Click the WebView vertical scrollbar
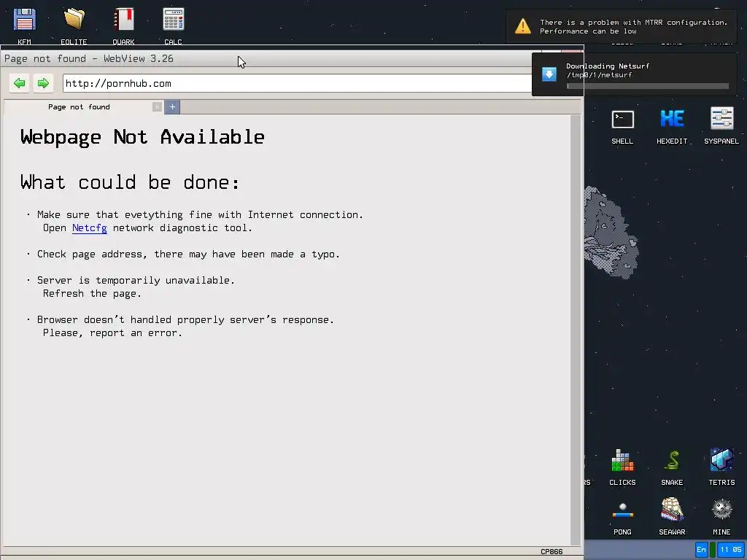Viewport: 747px width, 560px height. click(576, 330)
